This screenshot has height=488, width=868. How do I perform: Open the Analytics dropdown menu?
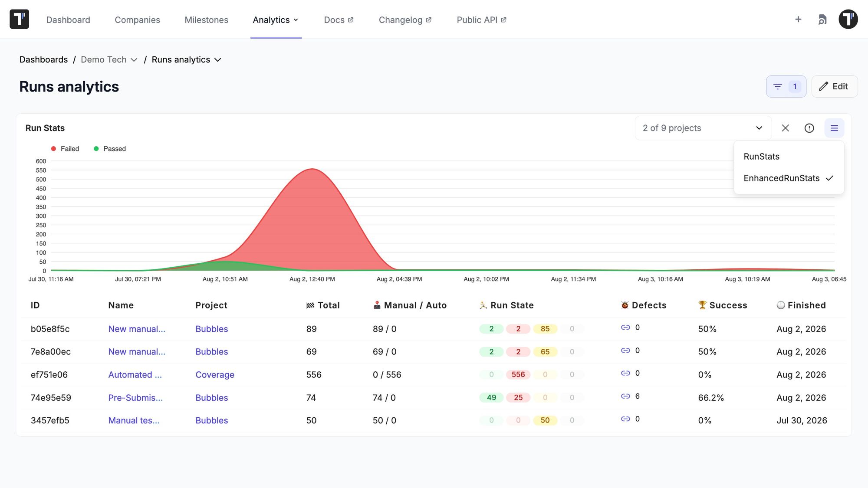pyautogui.click(x=276, y=20)
